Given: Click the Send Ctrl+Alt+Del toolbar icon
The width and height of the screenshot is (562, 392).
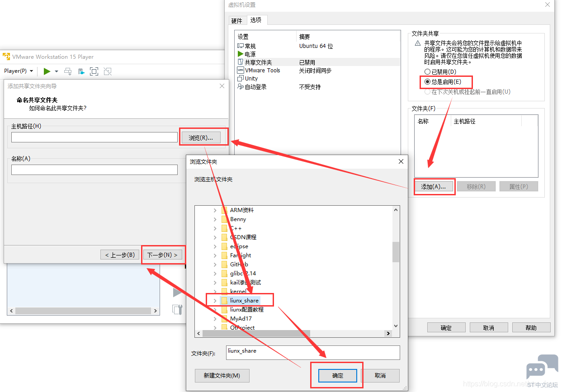Looking at the screenshot, I should pos(68,71).
